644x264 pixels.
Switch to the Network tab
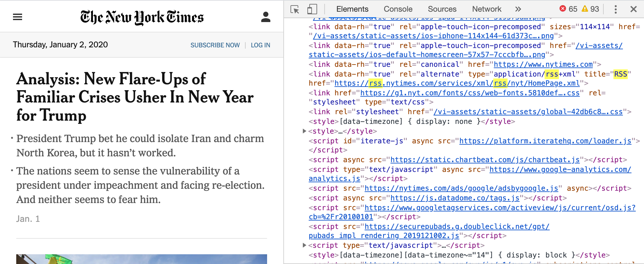(487, 9)
